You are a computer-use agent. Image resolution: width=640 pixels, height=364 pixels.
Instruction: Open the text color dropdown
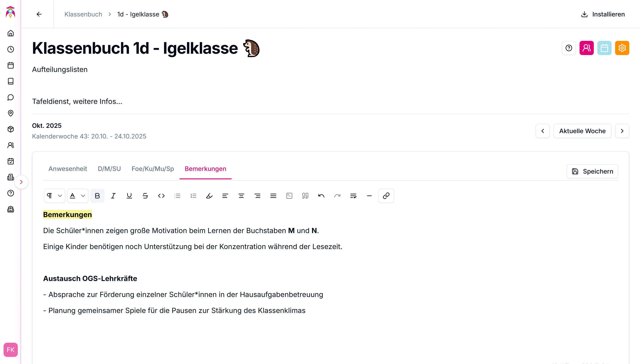pyautogui.click(x=78, y=196)
